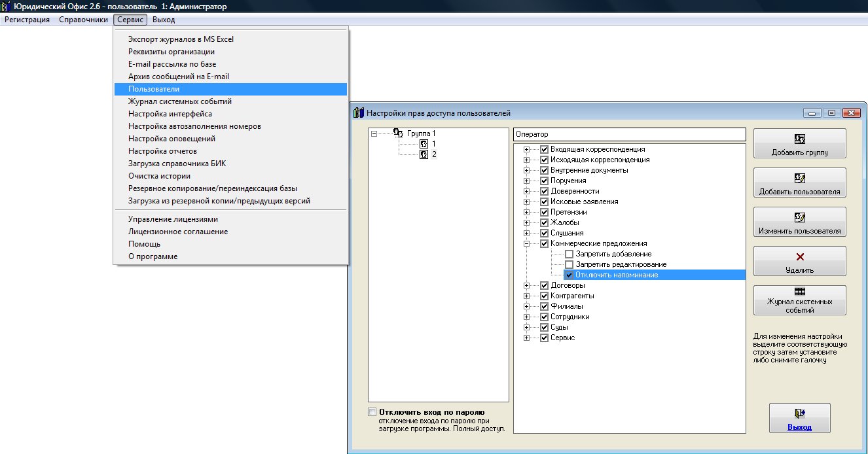The width and height of the screenshot is (868, 454).
Task: Enable Запретить редактирование checkbox
Action: [x=570, y=264]
